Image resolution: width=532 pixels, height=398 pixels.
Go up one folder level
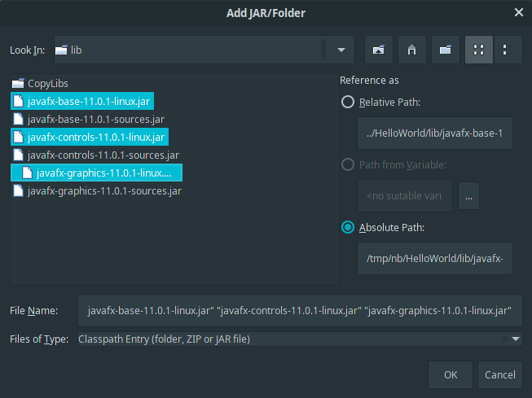click(378, 50)
